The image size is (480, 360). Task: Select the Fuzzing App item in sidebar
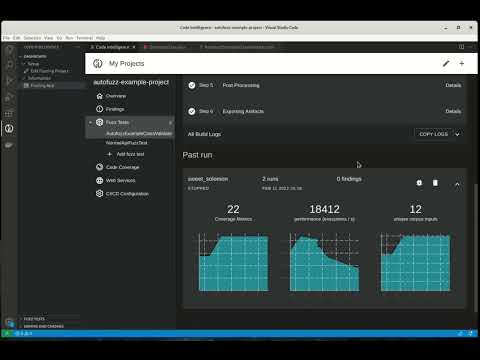pyautogui.click(x=42, y=86)
